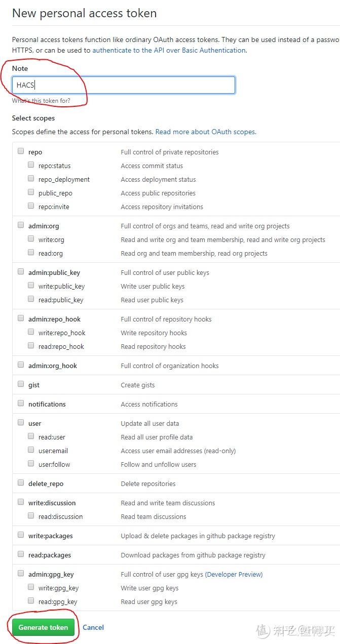This screenshot has width=340, height=644.
Task: Select the admin:org scope checkbox
Action: pos(21,225)
